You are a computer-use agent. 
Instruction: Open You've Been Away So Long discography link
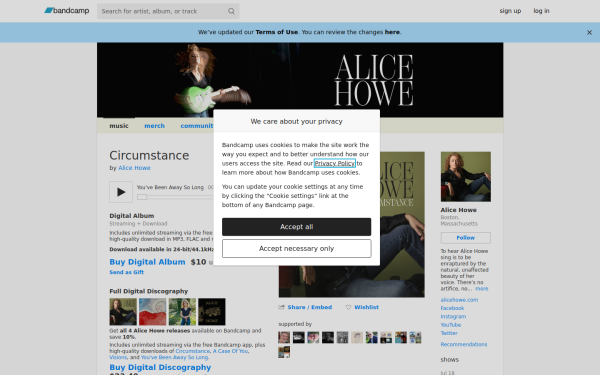pyautogui.click(x=174, y=357)
